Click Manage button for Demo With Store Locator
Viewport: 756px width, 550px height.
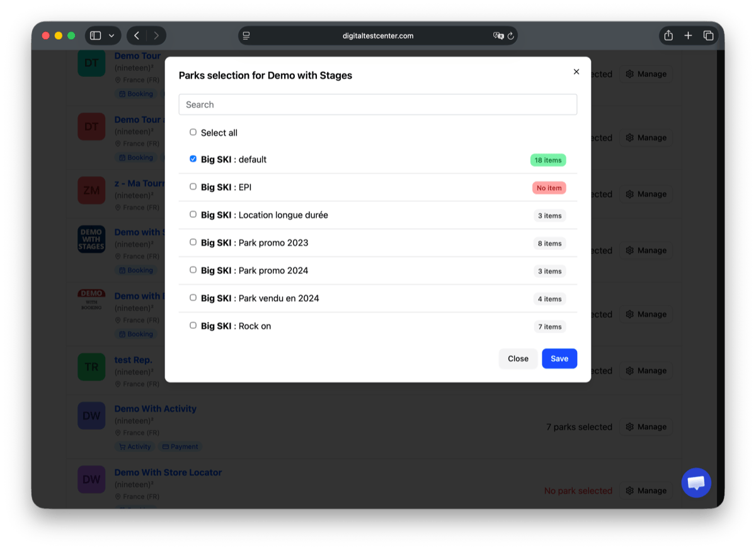pyautogui.click(x=646, y=490)
